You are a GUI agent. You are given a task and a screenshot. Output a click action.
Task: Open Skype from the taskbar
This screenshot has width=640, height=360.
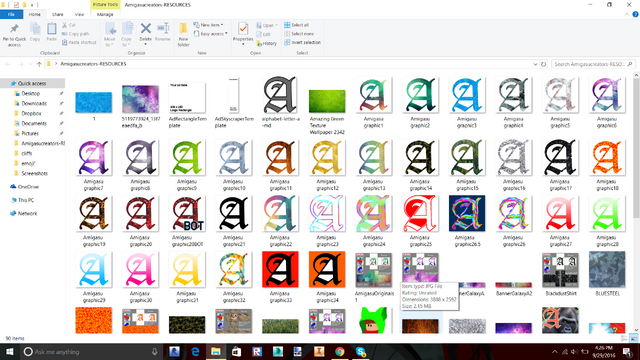(360, 351)
